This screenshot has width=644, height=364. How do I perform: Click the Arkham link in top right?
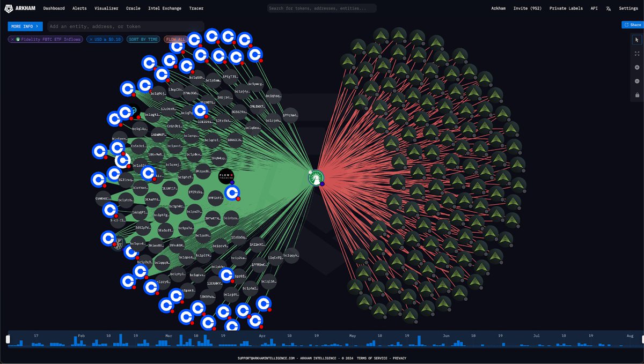pyautogui.click(x=499, y=9)
